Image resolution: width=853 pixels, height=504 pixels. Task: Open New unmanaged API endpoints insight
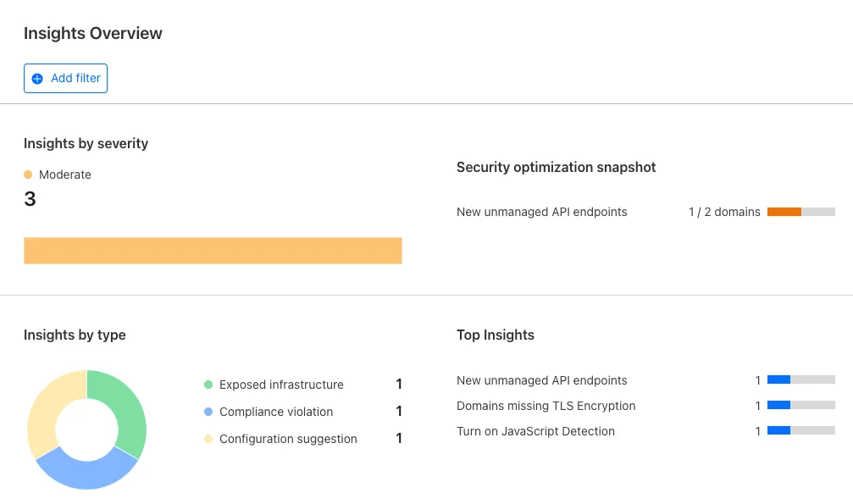[x=541, y=380]
